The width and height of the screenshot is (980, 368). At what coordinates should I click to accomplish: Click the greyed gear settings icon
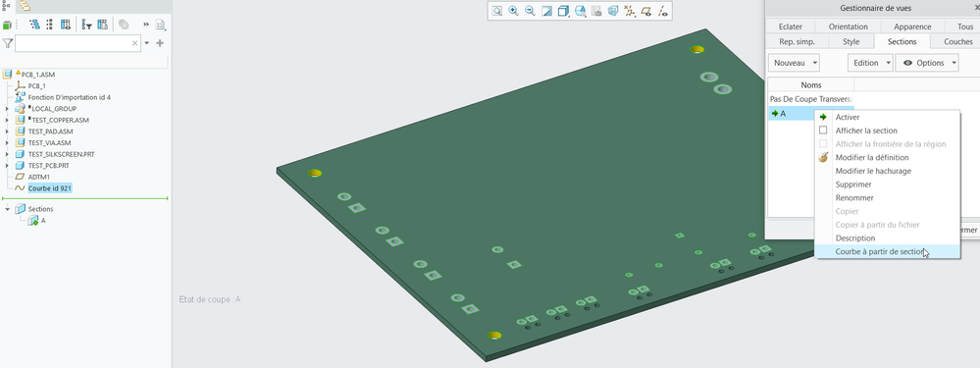(x=124, y=25)
